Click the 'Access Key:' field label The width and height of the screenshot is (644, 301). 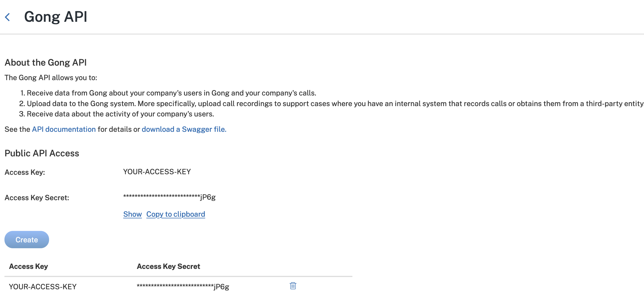tap(25, 172)
